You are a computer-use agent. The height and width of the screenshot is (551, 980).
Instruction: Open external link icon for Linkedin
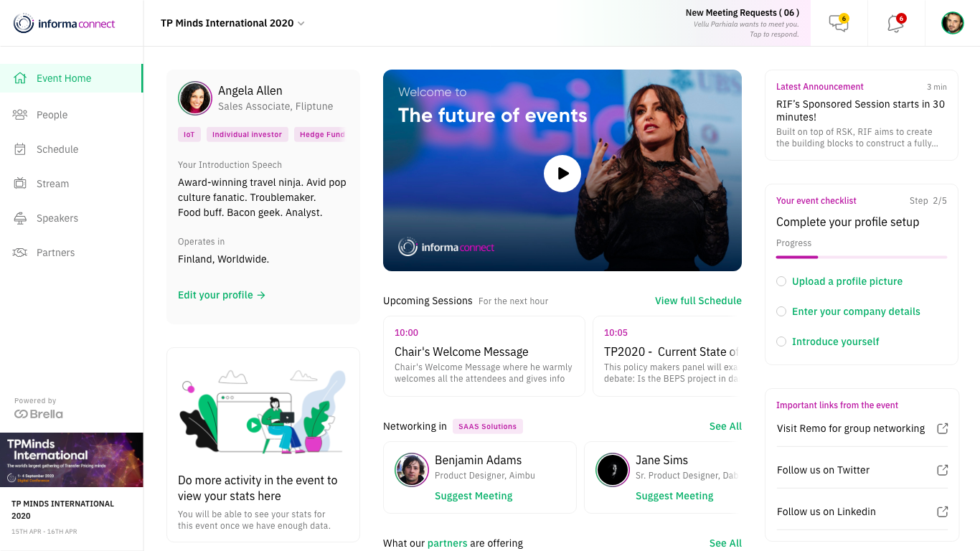(943, 512)
